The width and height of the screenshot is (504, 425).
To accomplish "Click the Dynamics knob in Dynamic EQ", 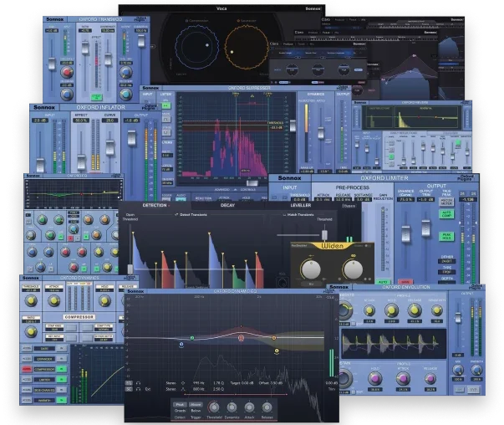I will click(232, 407).
